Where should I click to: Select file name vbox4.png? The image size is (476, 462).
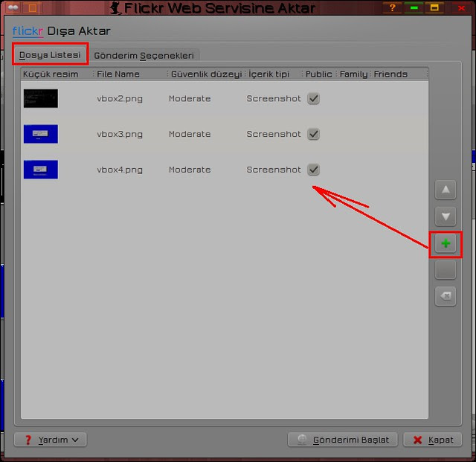pos(120,170)
